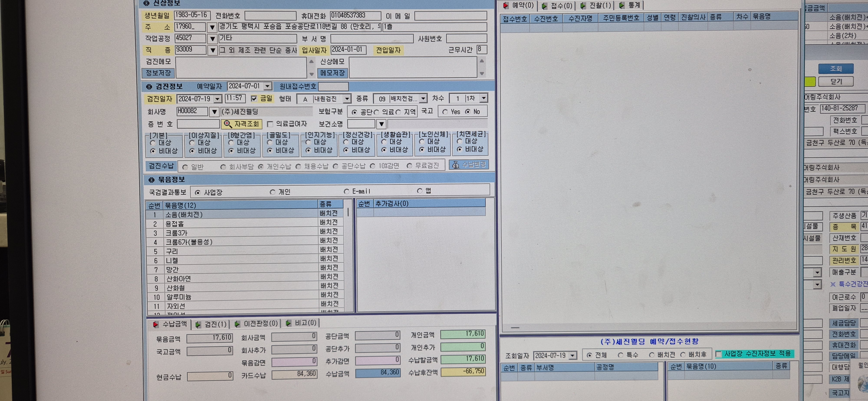Screen dimensions: 868x401
Task: Click the red flag icon of 예약(0) tab
Action: pos(506,5)
